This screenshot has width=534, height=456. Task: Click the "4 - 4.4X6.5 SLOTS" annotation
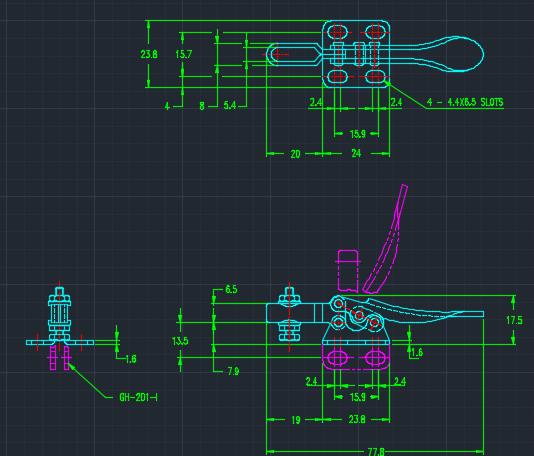[465, 102]
